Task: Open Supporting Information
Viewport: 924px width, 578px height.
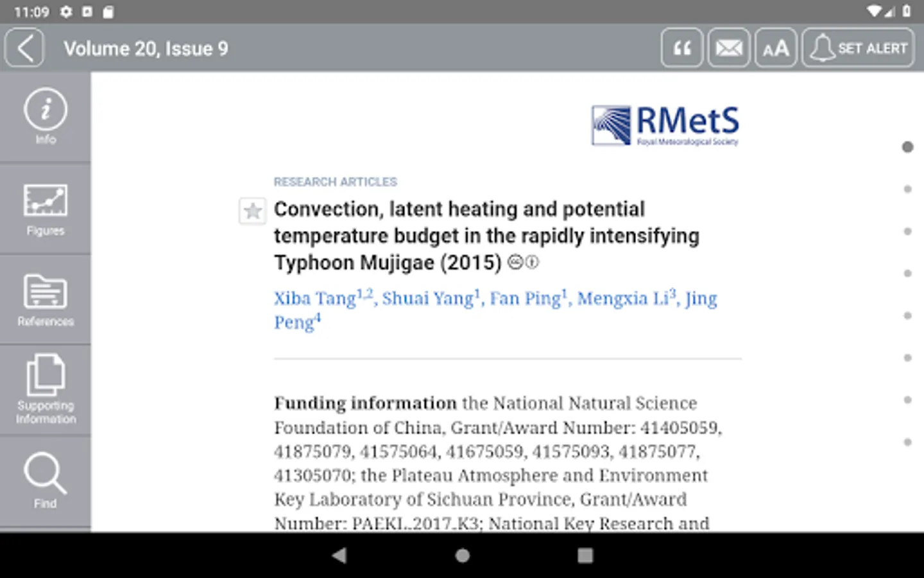Action: 45,390
